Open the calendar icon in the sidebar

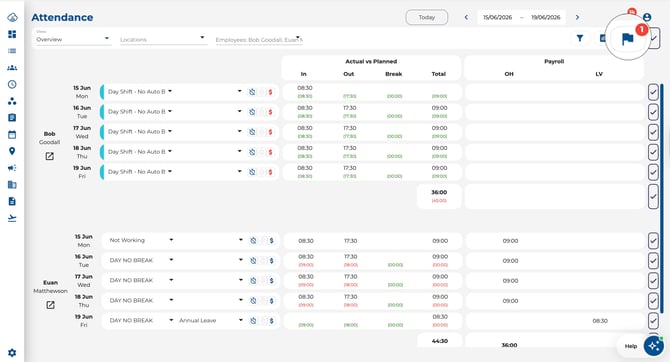point(12,135)
